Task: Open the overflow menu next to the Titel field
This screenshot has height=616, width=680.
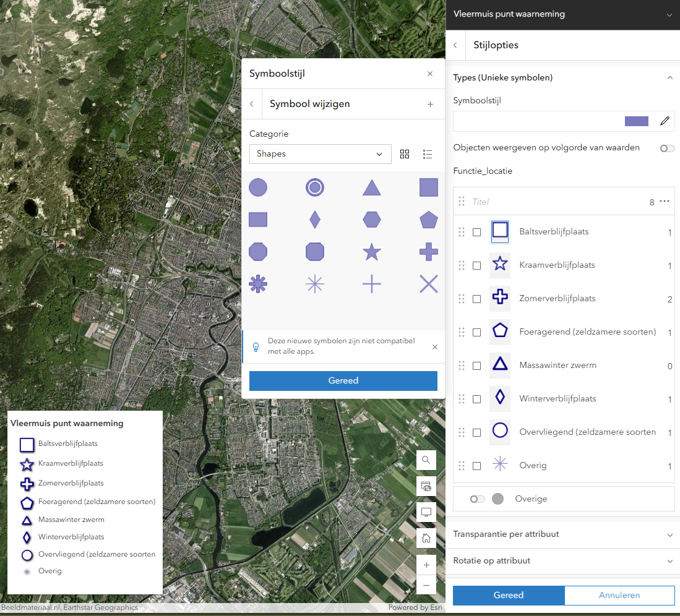Action: [665, 202]
